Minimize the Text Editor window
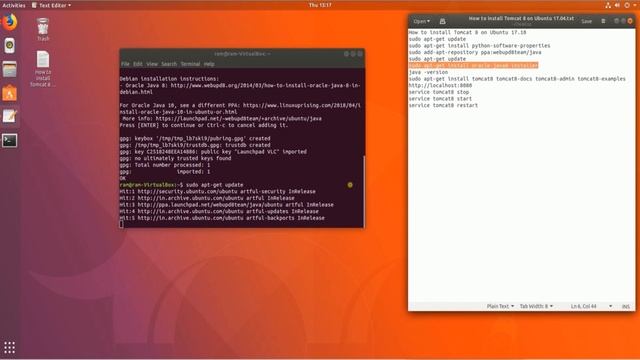The image size is (640, 360). tap(616, 21)
